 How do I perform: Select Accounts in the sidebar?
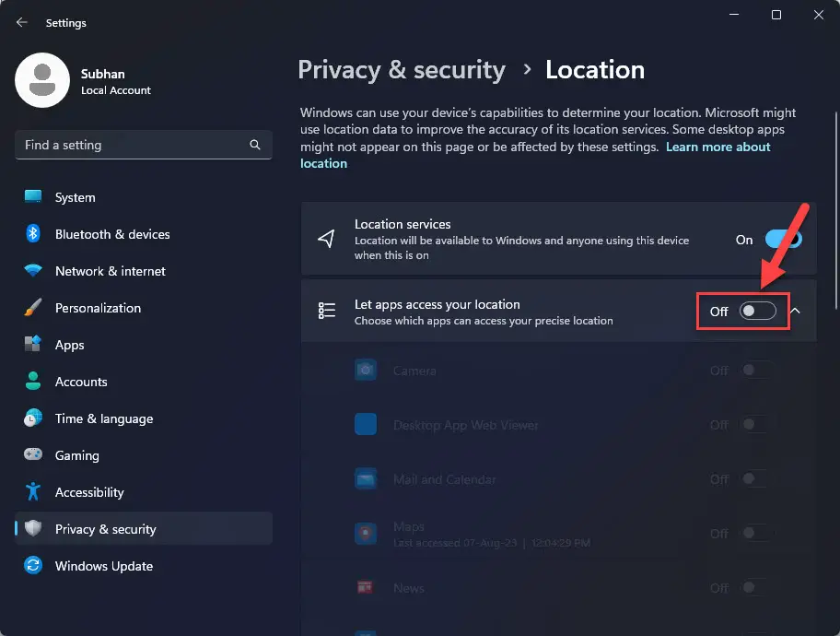(144, 382)
